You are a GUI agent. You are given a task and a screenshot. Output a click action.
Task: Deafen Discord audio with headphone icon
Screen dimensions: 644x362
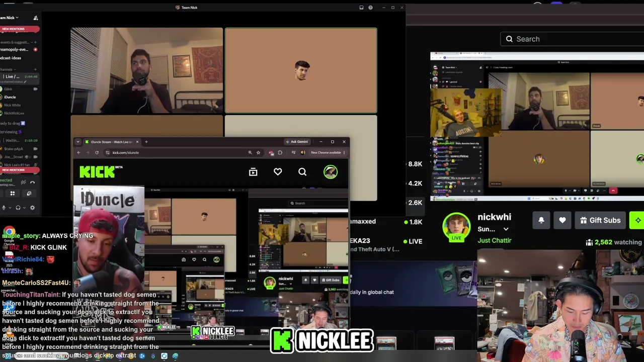18,208
